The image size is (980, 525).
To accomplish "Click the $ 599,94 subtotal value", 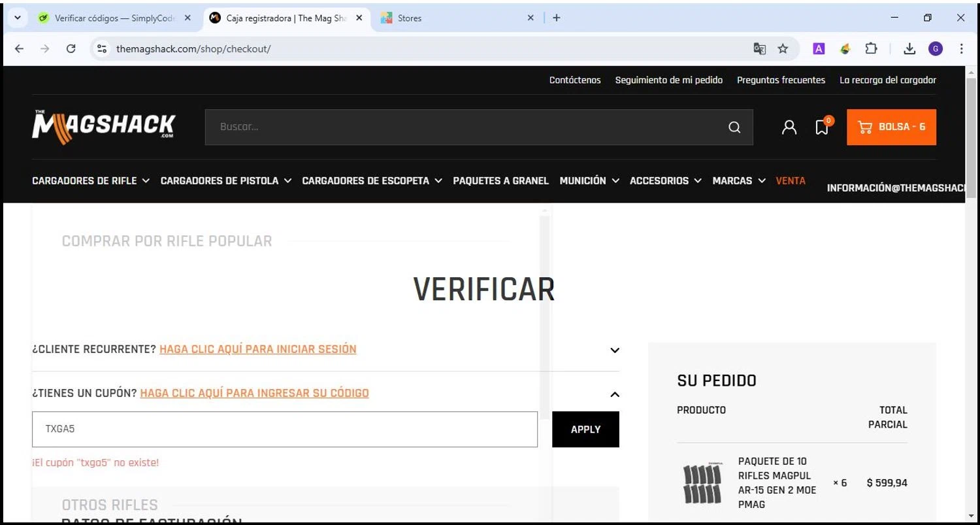I will coord(887,483).
